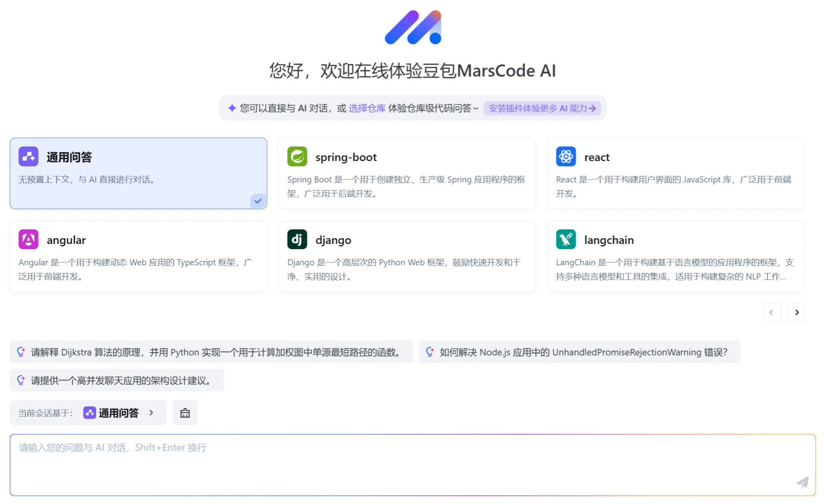
Task: Click the green spring-boot leaf icon
Action: point(297,157)
